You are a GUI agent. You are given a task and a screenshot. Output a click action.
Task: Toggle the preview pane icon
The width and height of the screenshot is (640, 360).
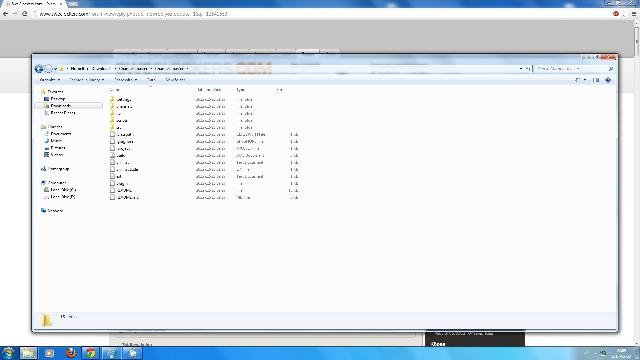tap(596, 80)
